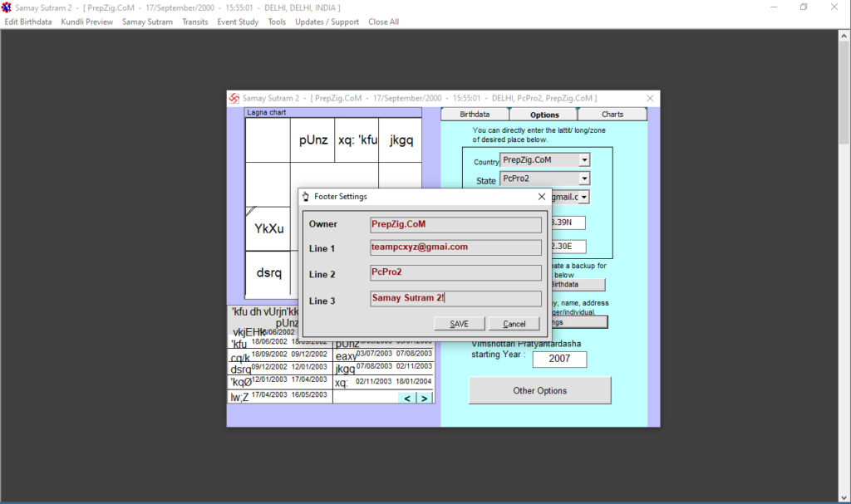
Task: Click date 12/01/2003 in 'kqØ row
Action: pos(269,379)
